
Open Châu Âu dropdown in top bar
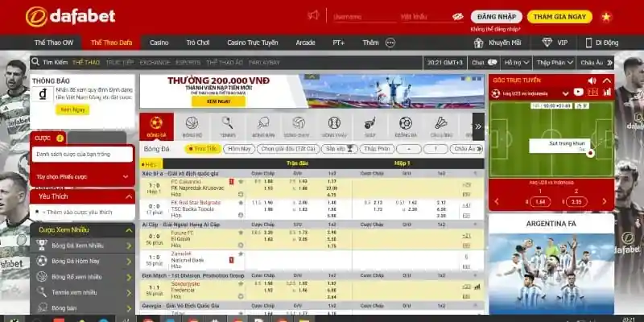coord(596,63)
